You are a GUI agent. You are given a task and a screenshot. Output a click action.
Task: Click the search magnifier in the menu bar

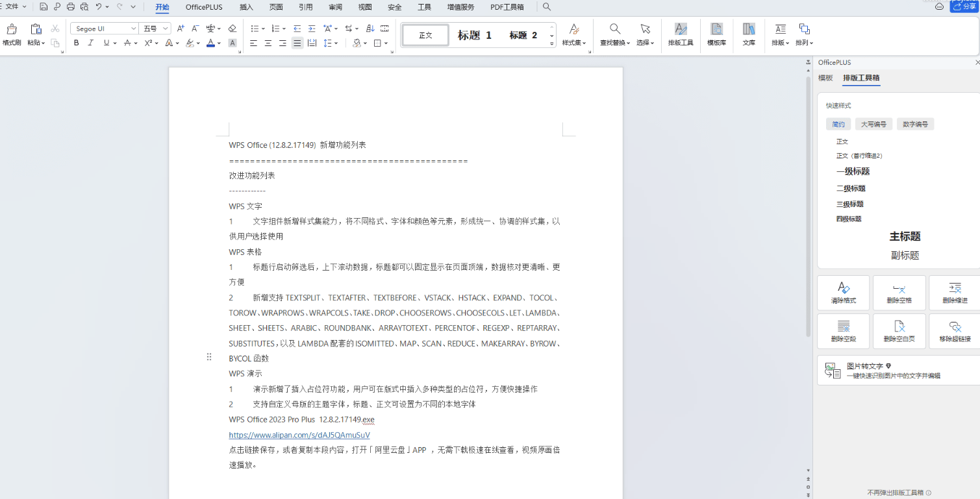[547, 6]
